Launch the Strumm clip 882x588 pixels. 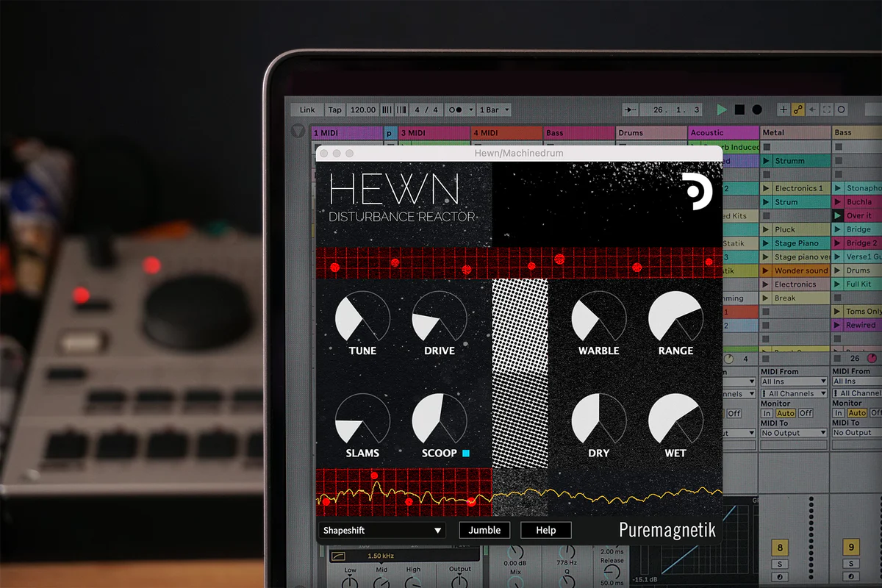(x=766, y=161)
